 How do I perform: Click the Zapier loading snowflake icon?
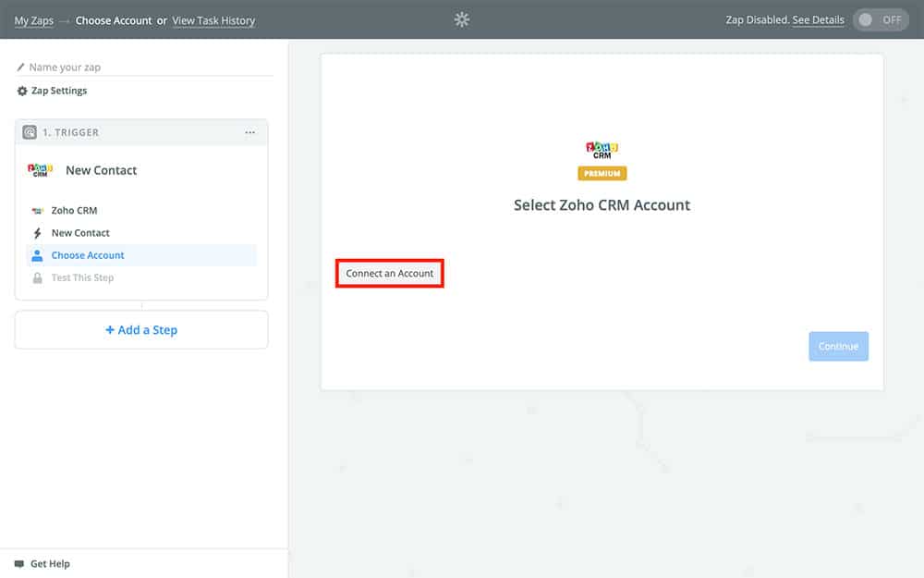(x=462, y=19)
